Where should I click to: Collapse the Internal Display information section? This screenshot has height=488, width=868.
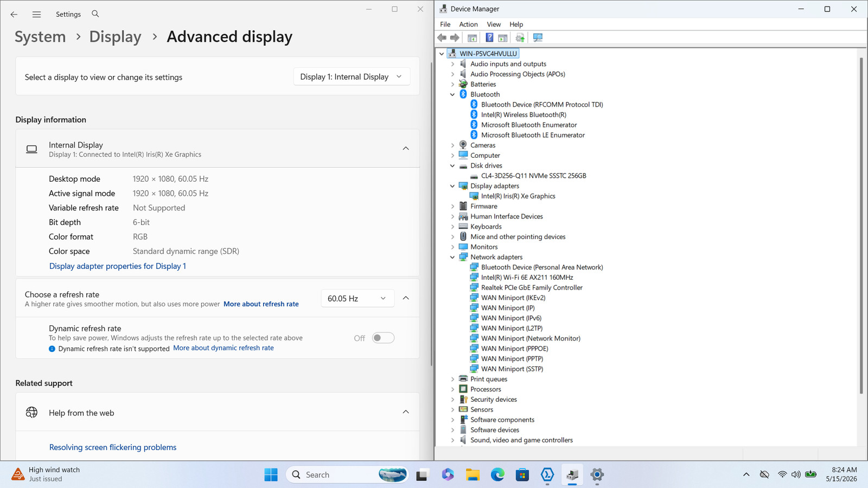pos(406,149)
